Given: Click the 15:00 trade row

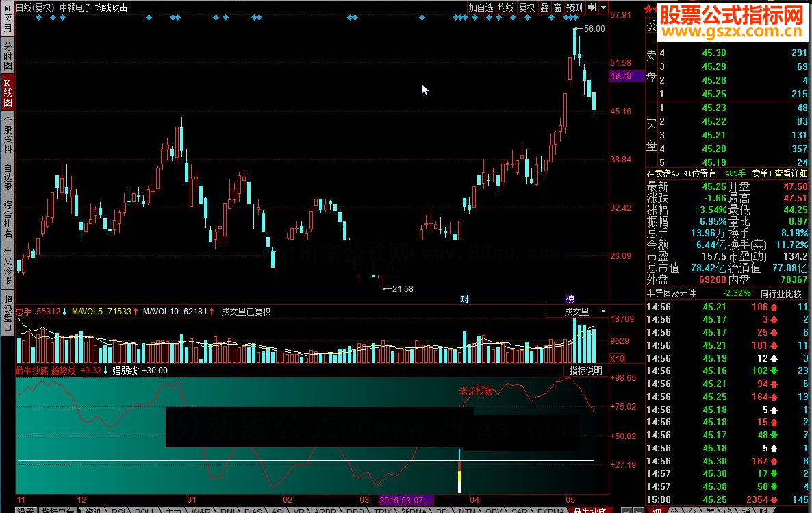Looking at the screenshot, I should pos(727,499).
